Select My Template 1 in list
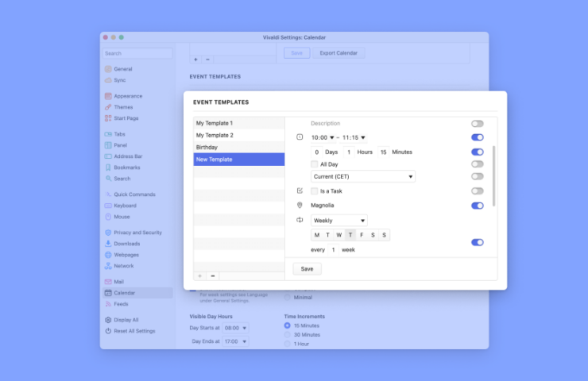Viewport: 588px width, 381px height. click(x=239, y=123)
